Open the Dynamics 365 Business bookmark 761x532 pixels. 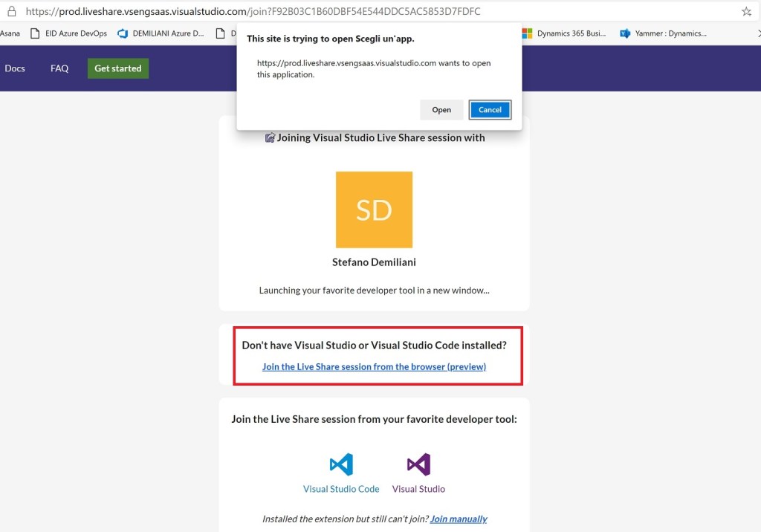point(564,33)
